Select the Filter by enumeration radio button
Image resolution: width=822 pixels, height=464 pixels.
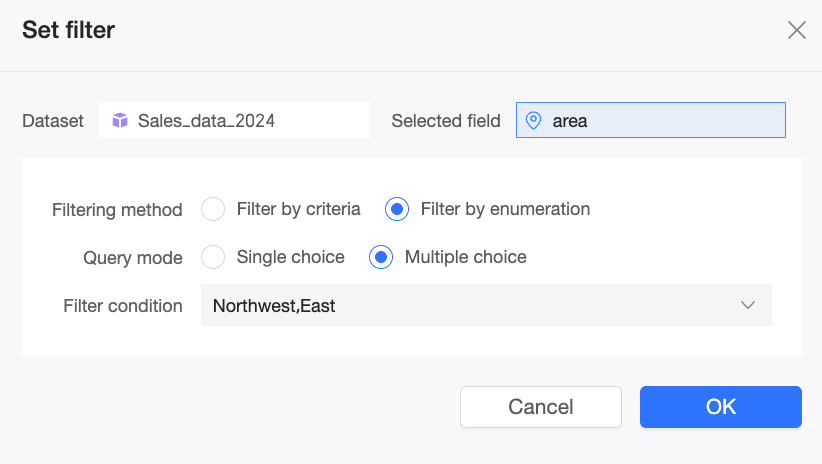coord(397,209)
